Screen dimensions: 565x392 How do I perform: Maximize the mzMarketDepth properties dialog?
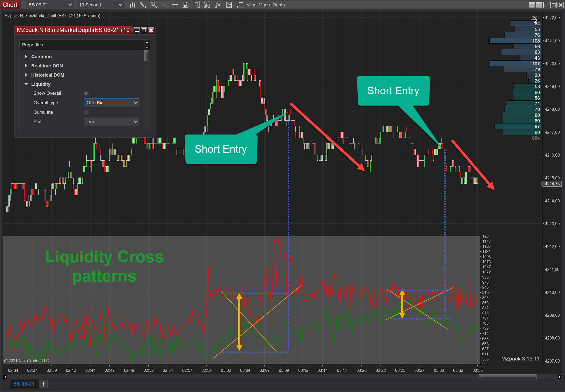[144, 30]
